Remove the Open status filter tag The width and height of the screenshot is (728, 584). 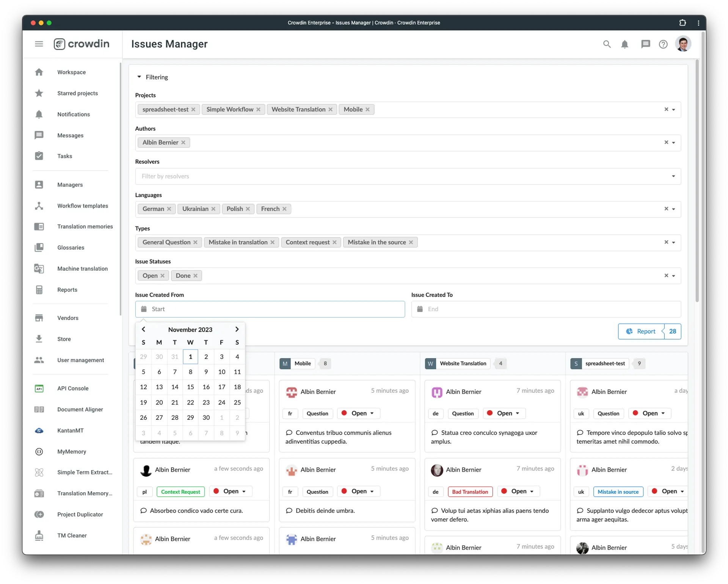coord(162,275)
